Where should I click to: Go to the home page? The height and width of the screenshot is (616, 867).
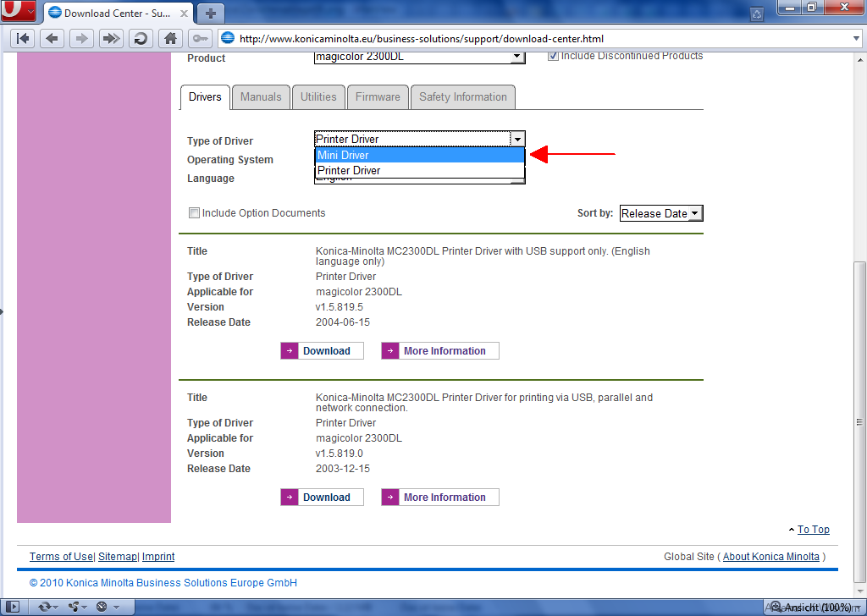click(x=170, y=39)
